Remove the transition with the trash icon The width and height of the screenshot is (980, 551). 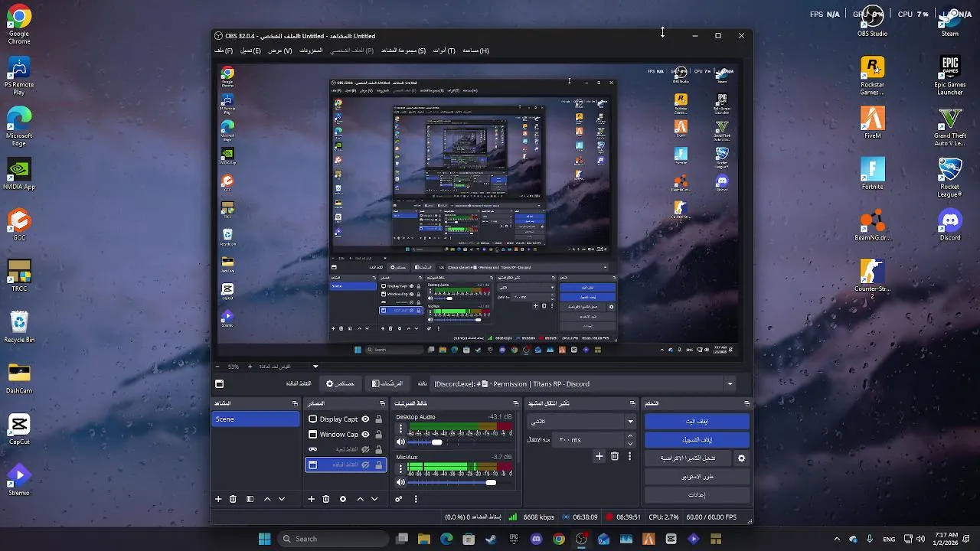(x=615, y=456)
